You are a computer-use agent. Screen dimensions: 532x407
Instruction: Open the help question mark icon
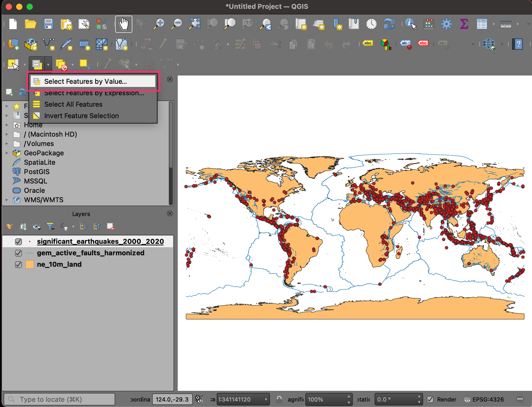517,44
